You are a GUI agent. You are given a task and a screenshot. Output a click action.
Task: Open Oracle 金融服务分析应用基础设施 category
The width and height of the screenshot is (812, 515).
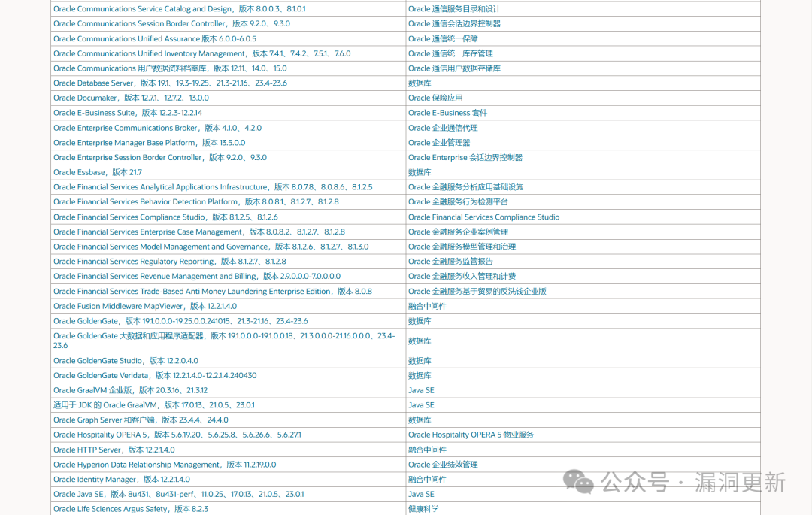click(465, 187)
